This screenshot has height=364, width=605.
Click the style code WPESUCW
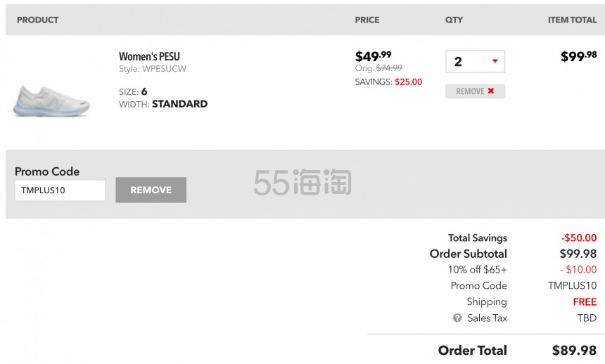[165, 69]
